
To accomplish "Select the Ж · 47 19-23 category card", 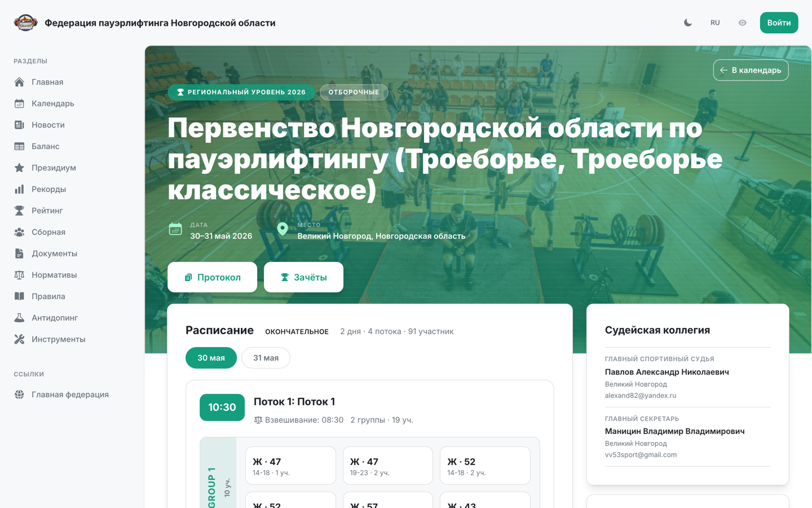I will (388, 466).
